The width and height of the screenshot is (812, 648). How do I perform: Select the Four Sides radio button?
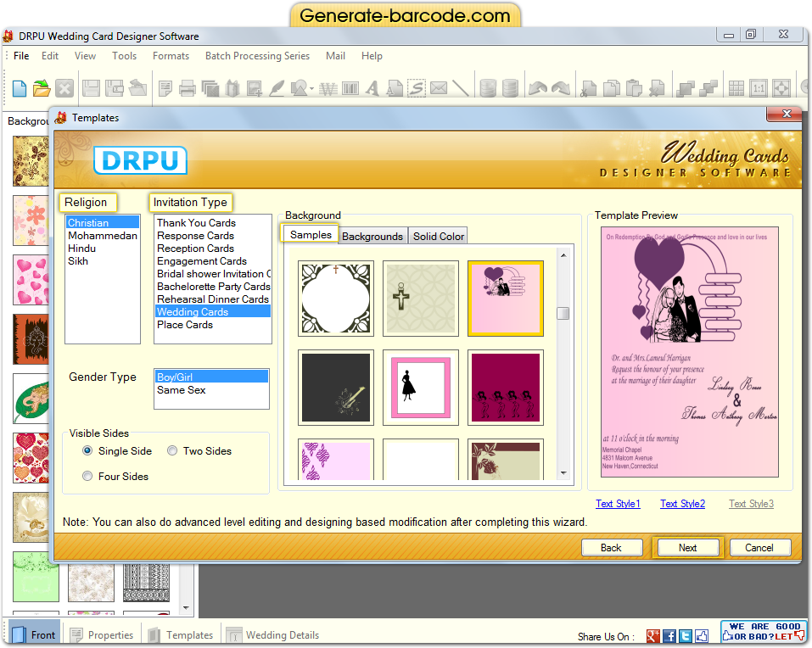pos(87,476)
